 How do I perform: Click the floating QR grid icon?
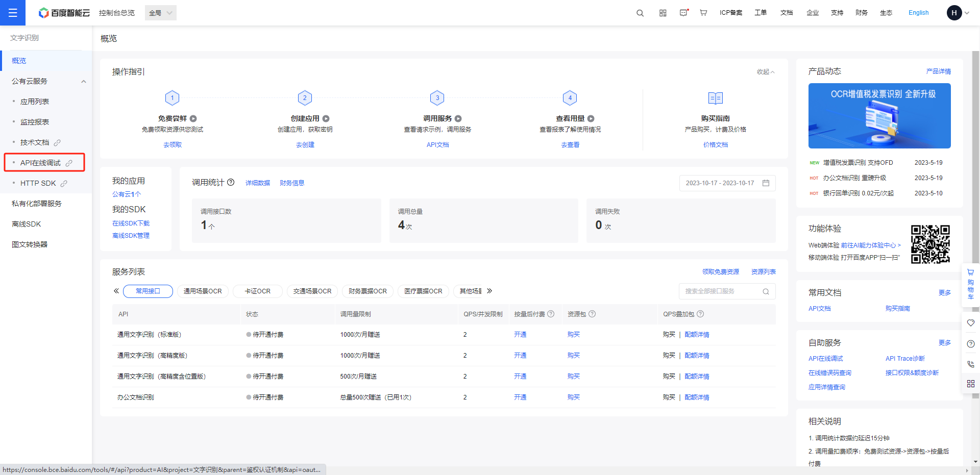click(x=971, y=384)
